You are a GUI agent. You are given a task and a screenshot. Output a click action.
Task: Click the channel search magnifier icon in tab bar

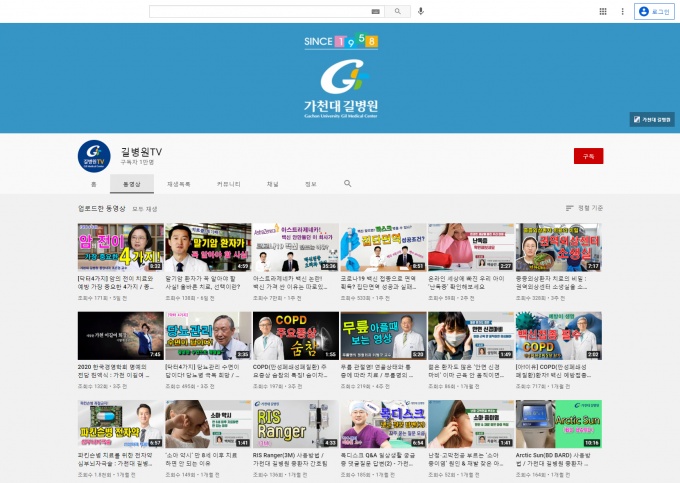pos(348,184)
